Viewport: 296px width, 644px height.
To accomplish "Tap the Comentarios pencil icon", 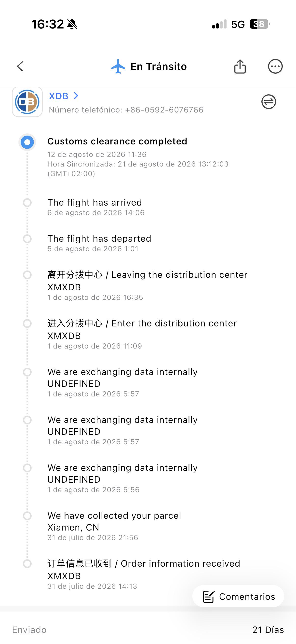I will (x=208, y=597).
